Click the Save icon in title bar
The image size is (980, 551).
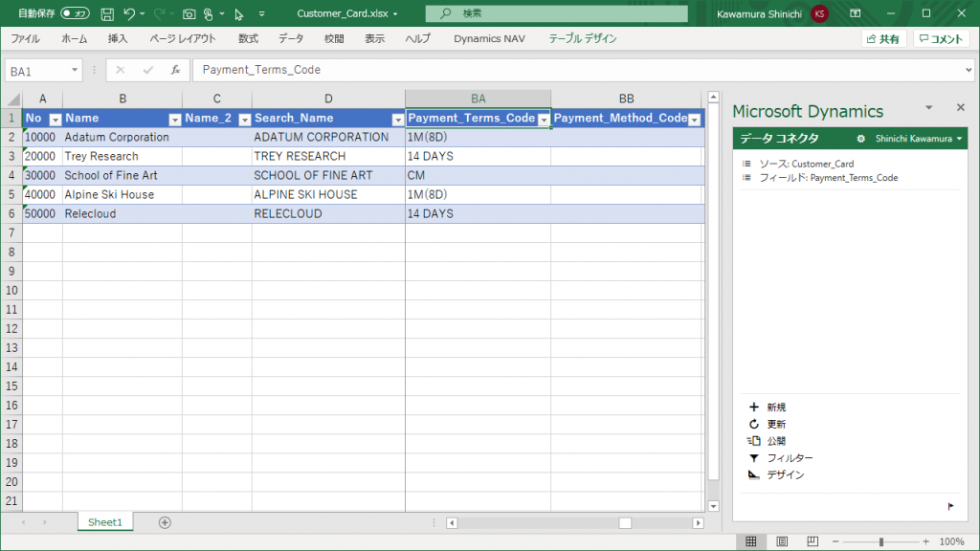click(107, 13)
